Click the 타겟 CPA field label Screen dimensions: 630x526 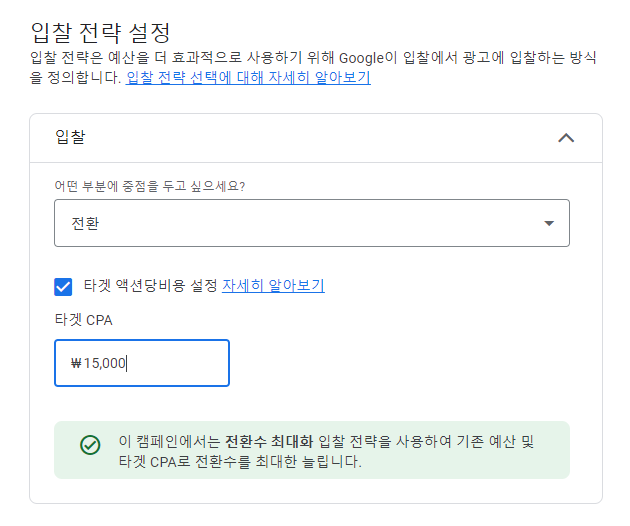point(83,320)
